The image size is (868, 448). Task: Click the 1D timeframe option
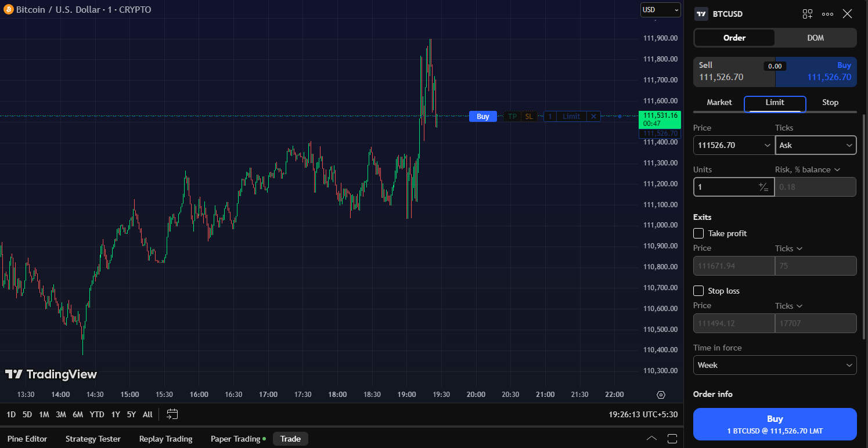pos(10,414)
